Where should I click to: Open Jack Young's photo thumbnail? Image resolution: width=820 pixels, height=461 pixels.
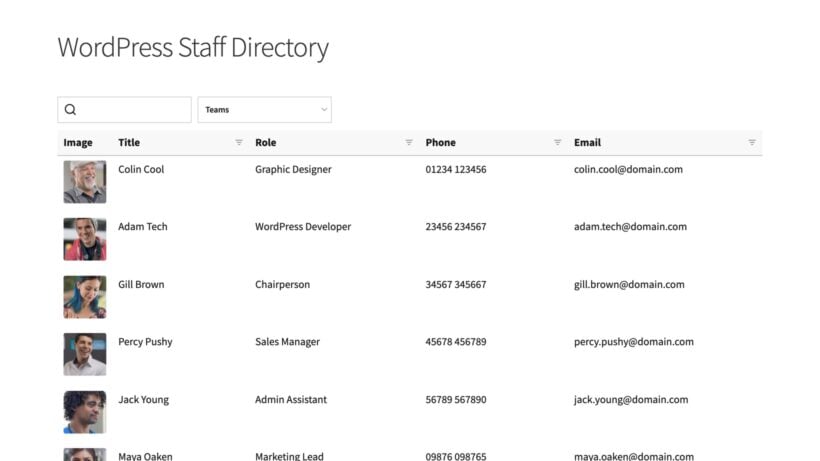tap(85, 412)
